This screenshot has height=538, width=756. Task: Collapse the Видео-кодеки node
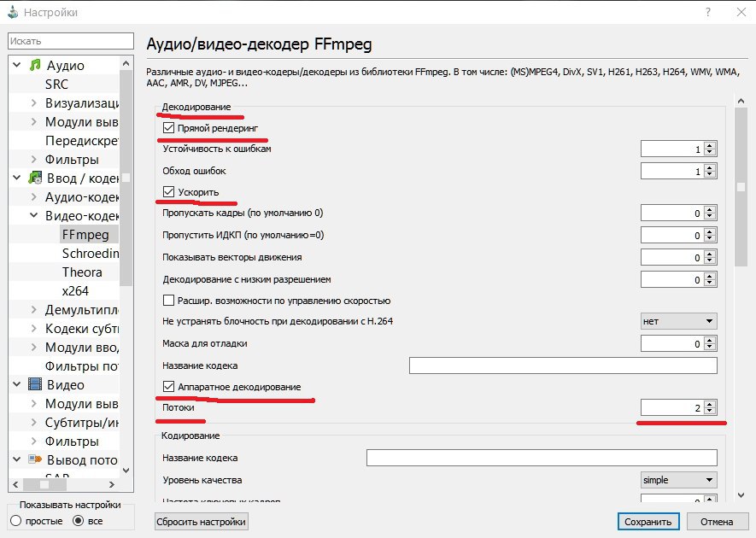[x=34, y=215]
